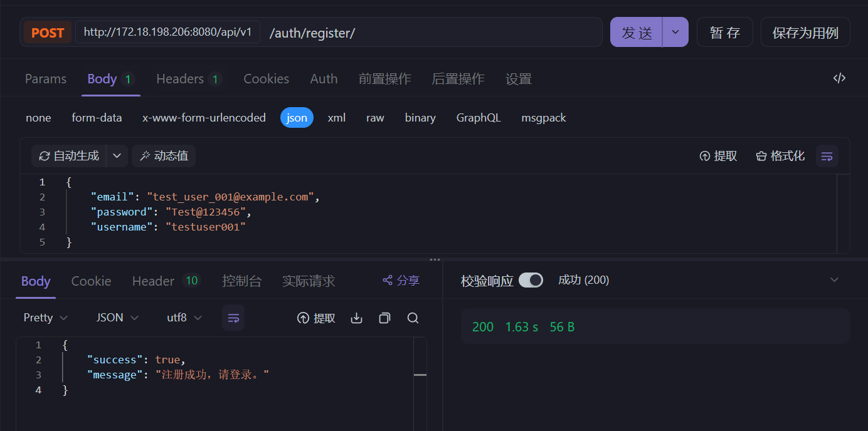868x431 pixels.
Task: Click 保存为用例 save as case
Action: tap(805, 33)
